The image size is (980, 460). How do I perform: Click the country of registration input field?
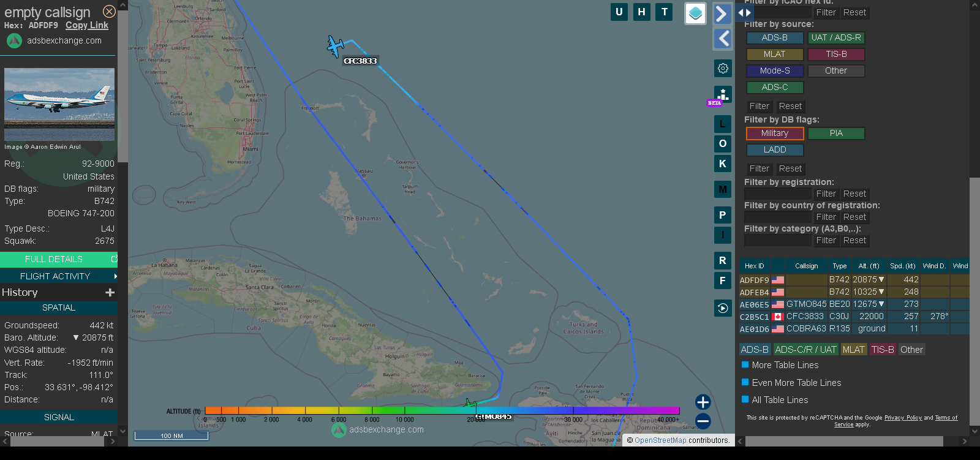tap(777, 217)
